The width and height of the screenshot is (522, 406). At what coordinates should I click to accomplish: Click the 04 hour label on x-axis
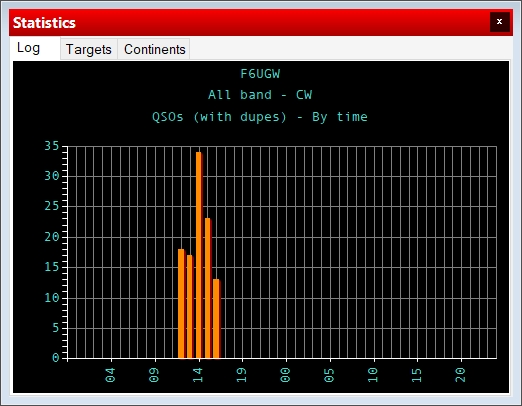point(111,375)
